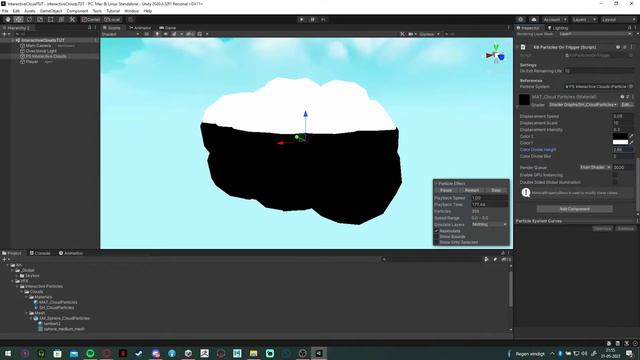Switch to the Game tab

click(x=168, y=28)
